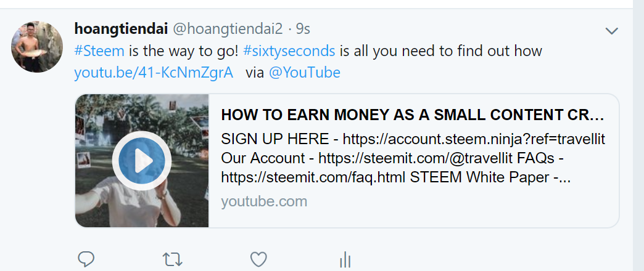The width and height of the screenshot is (644, 271).
Task: Open the tweet options chevron dropdown
Action: click(611, 31)
